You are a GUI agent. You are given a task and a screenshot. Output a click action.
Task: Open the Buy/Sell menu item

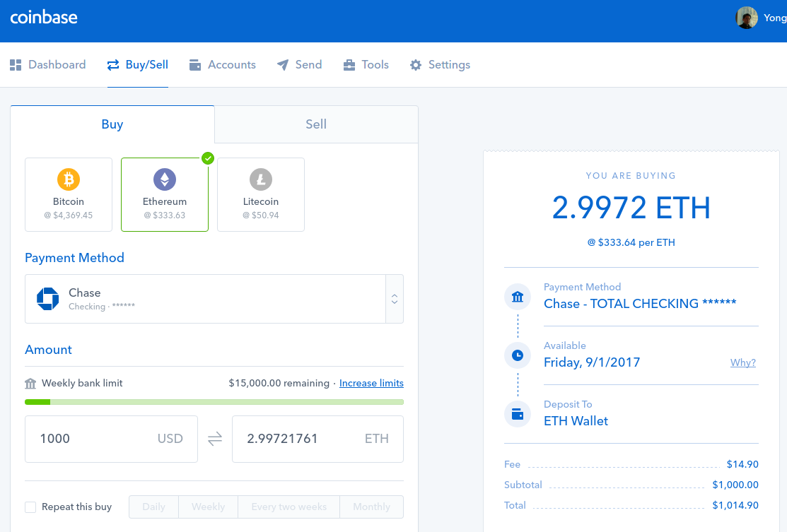tap(137, 65)
